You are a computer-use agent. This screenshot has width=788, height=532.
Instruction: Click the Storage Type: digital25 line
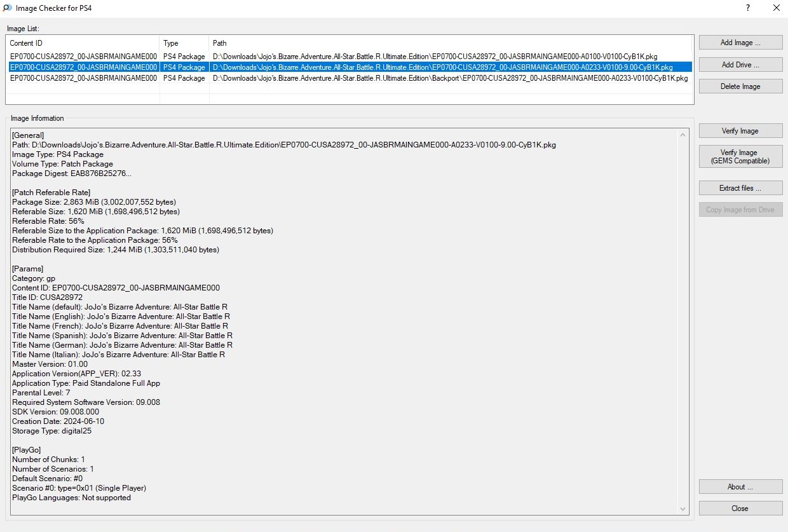tap(53, 431)
